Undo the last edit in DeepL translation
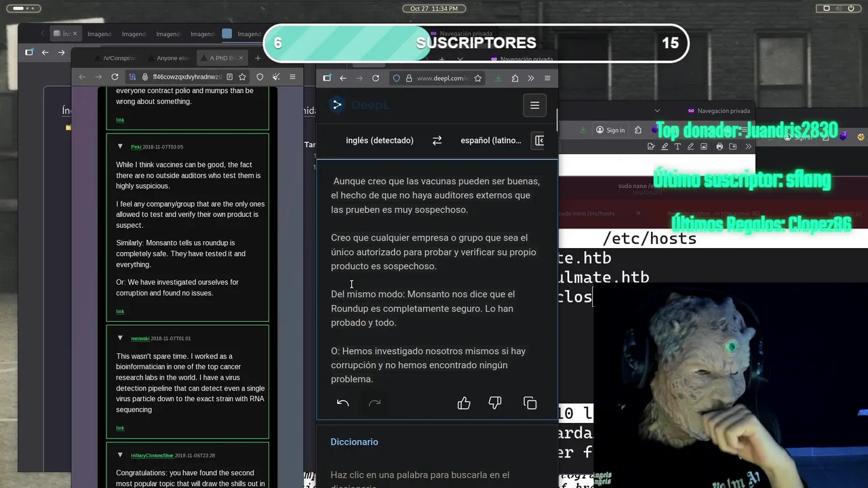Image resolution: width=868 pixels, height=488 pixels. click(x=343, y=403)
